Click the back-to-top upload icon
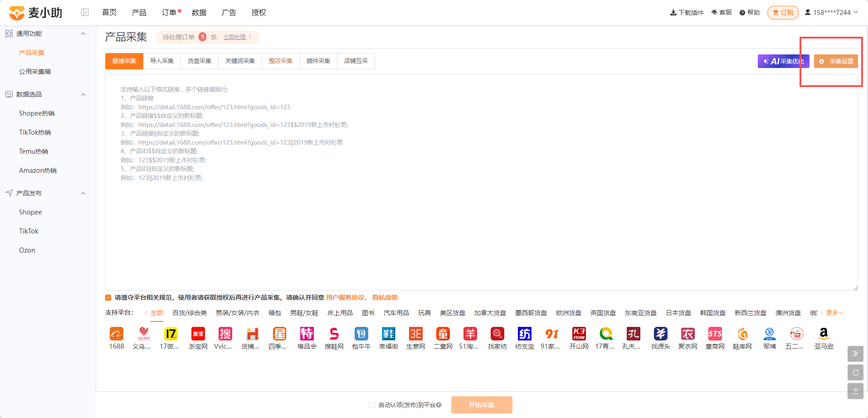The width and height of the screenshot is (868, 418). [855, 391]
